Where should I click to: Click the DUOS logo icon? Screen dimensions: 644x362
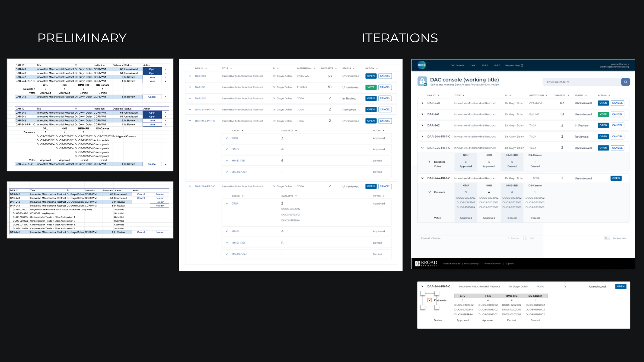(422, 65)
